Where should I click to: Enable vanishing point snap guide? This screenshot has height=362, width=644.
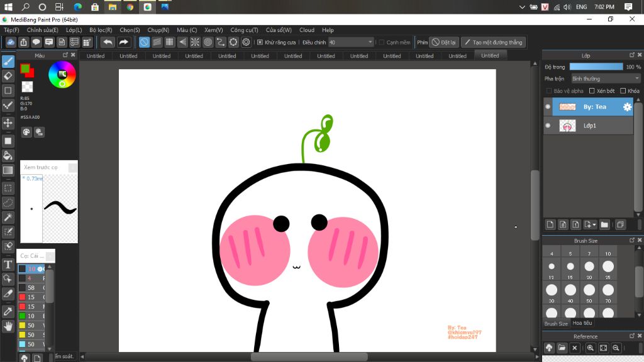point(182,42)
